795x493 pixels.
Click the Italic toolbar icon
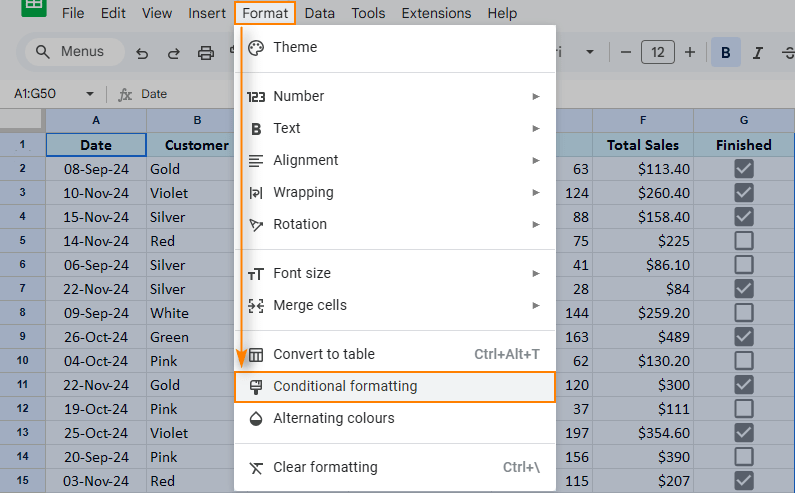pyautogui.click(x=757, y=52)
